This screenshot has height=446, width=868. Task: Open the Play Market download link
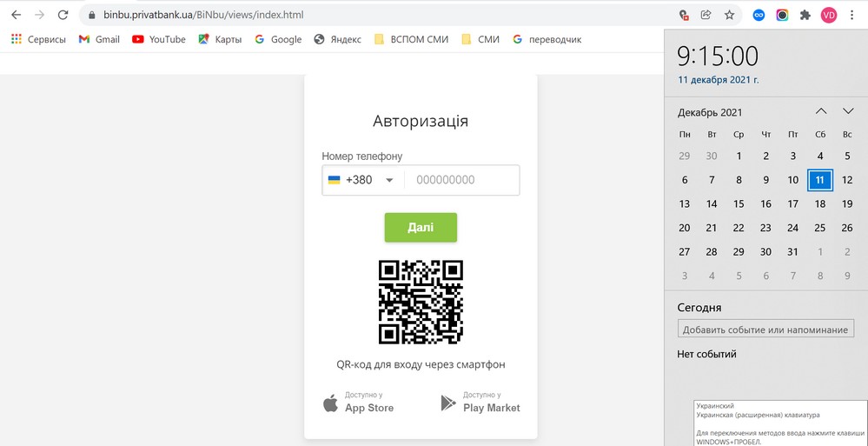point(480,403)
